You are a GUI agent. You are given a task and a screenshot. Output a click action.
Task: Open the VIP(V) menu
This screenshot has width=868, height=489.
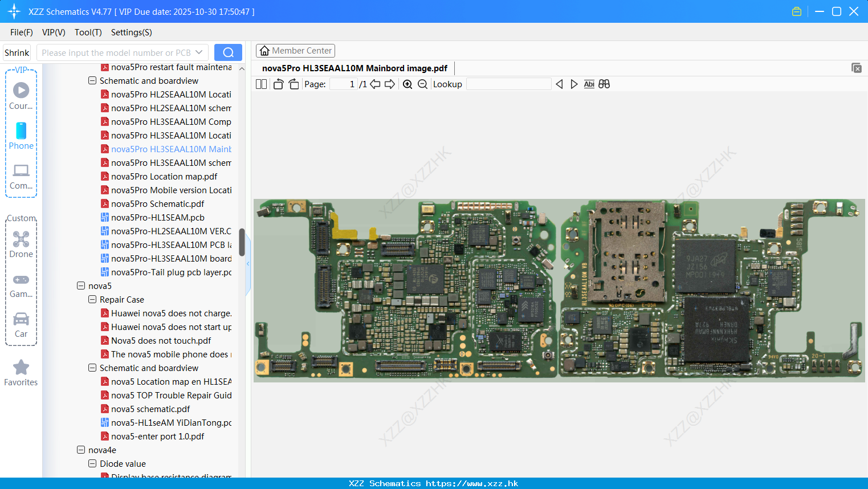[x=54, y=32]
